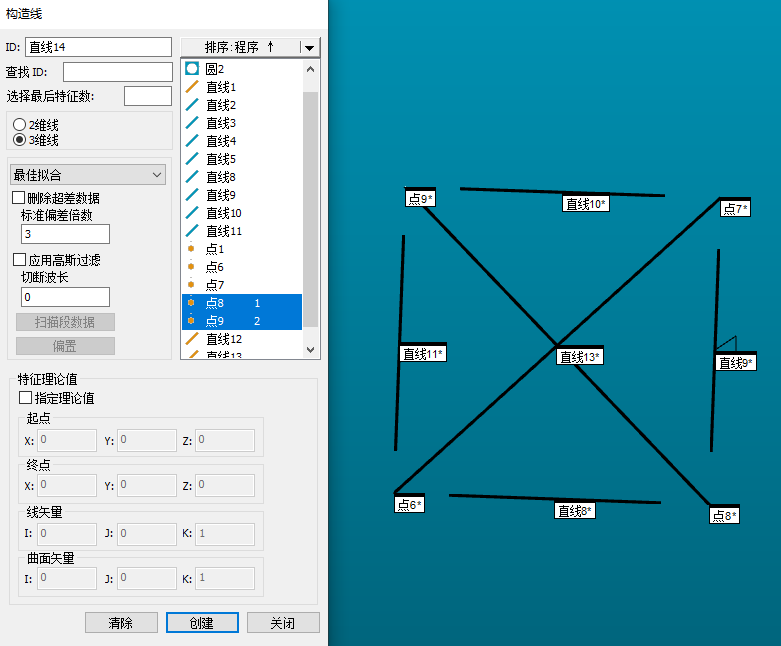Click into the 查找 ID search field
This screenshot has height=646, width=781.
click(117, 72)
